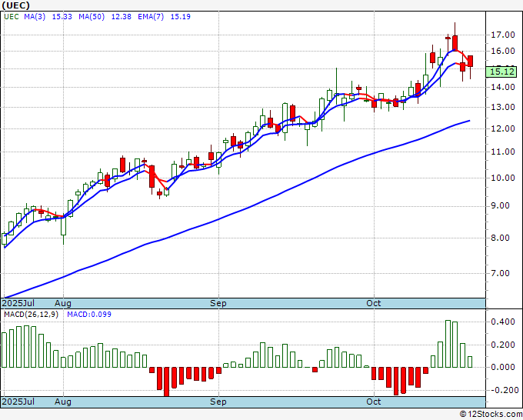
Task: Click the 2025Jul label on MACD axis
Action: pyautogui.click(x=18, y=402)
